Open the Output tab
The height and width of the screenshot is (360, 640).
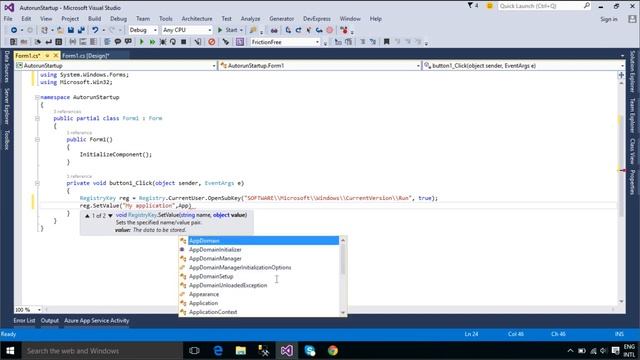pyautogui.click(x=50, y=321)
